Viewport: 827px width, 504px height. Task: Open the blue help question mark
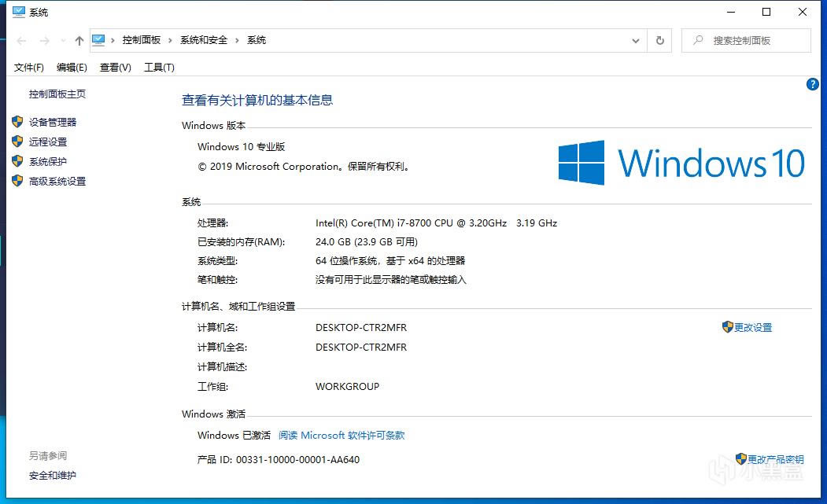(813, 84)
